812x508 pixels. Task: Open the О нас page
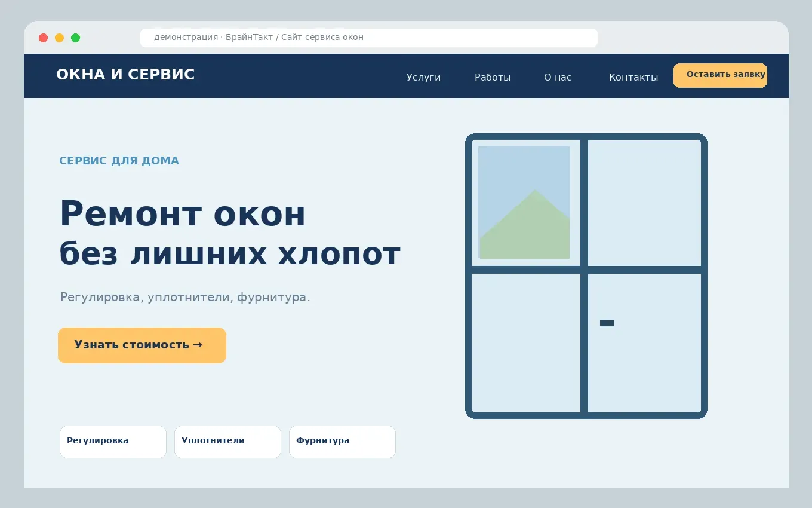[558, 77]
